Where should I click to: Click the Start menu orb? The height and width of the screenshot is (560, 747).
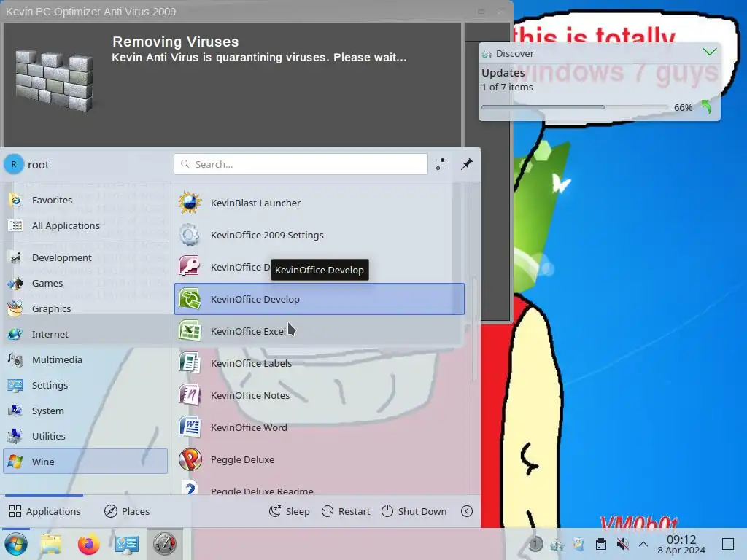coord(16,544)
